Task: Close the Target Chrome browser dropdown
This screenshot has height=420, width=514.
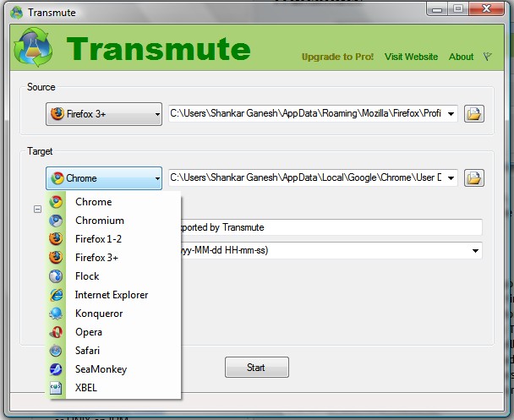Action: [104, 178]
